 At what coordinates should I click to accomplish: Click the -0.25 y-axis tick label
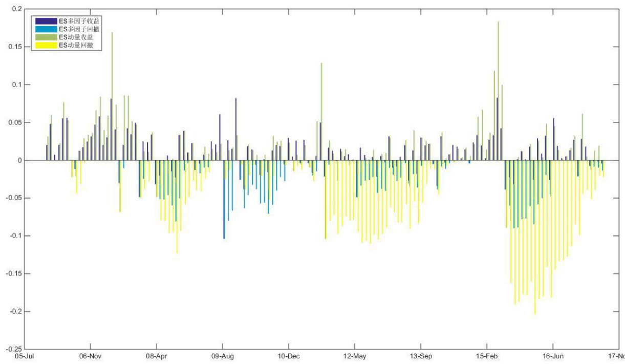pos(14,349)
